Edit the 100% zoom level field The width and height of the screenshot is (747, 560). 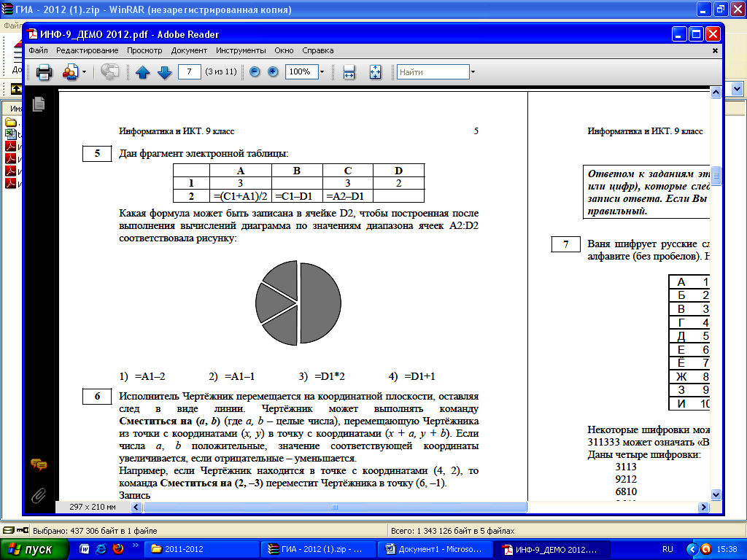click(301, 72)
